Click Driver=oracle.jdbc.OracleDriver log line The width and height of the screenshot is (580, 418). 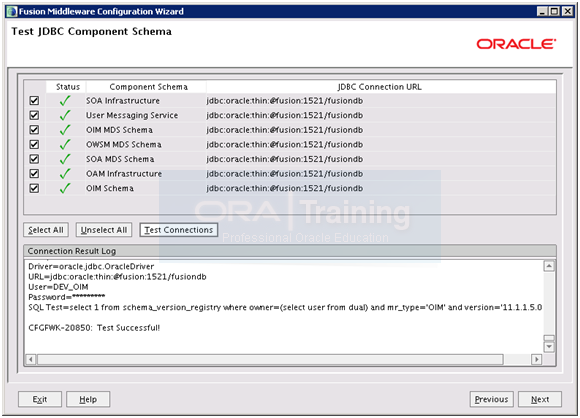(x=91, y=266)
